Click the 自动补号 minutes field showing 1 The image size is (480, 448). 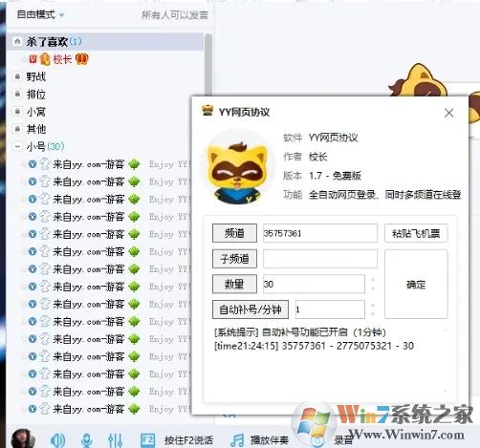click(x=330, y=309)
